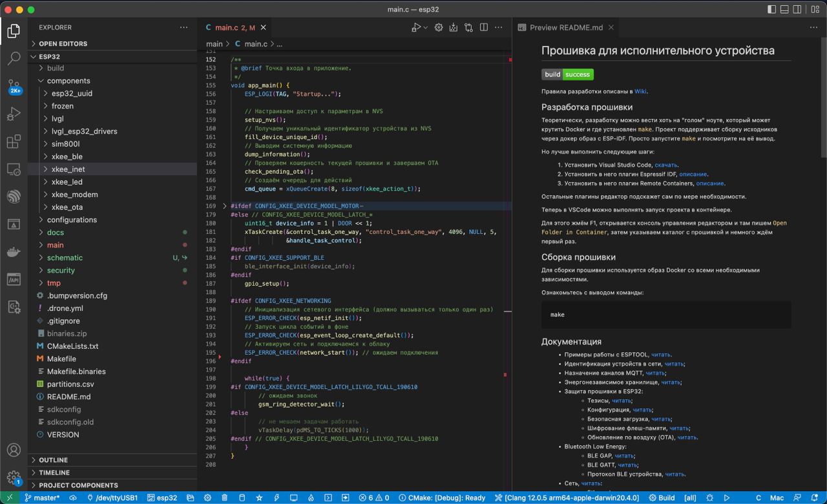827x504 pixels.
Task: Open the Espressif IDF explorer icon
Action: (x=14, y=196)
